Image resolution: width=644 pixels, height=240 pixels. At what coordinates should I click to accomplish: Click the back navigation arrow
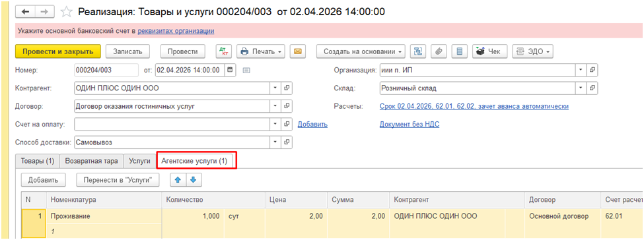25,12
